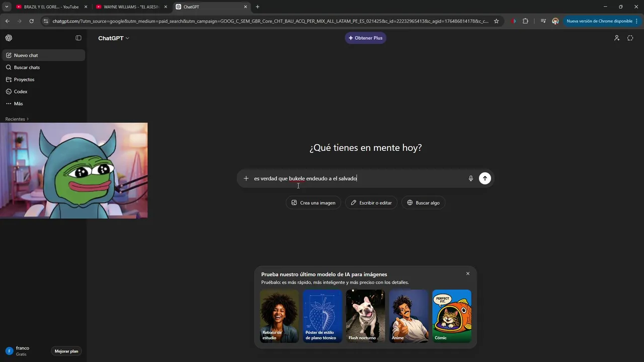The image size is (644, 362).
Task: Open the media control icon in toolbar
Action: pos(543,21)
